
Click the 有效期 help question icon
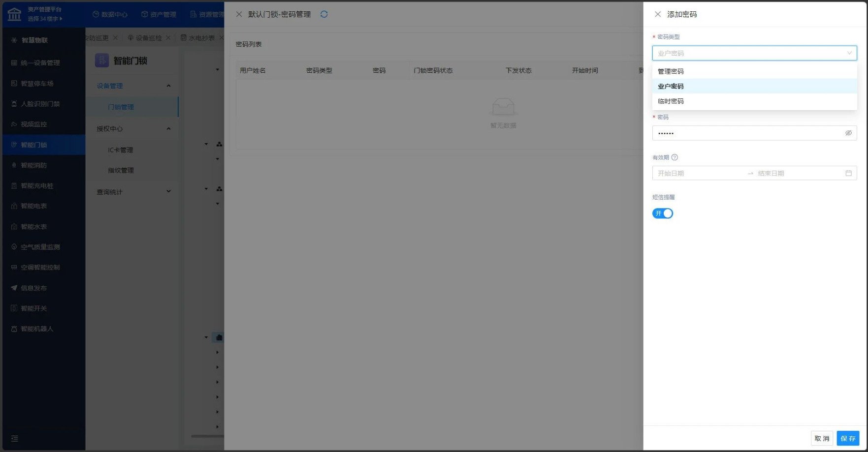tap(675, 157)
